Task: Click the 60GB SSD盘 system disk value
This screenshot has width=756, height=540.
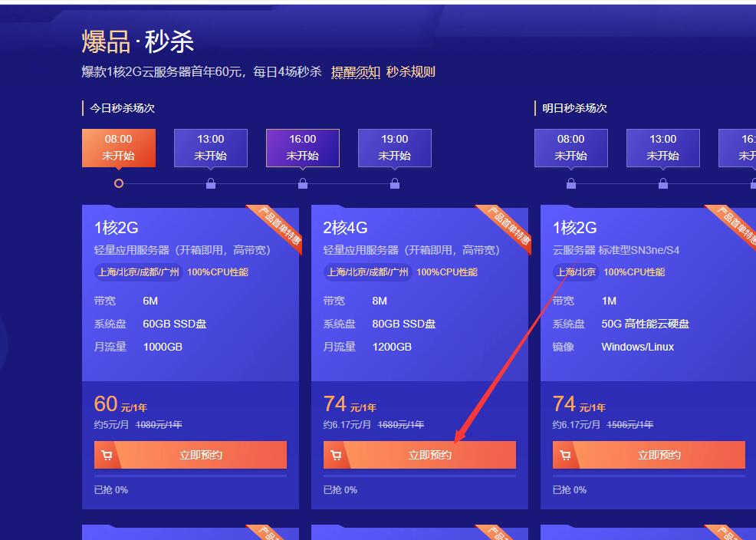Action: (x=175, y=324)
